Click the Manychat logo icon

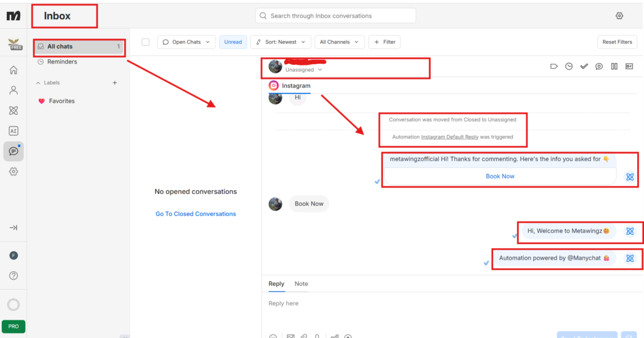coord(14,16)
